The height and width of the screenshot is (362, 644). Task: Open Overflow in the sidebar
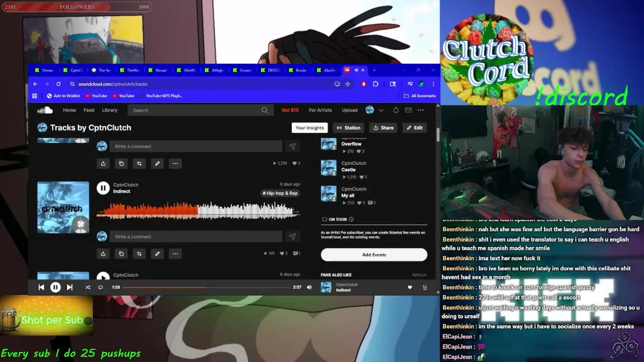tap(351, 144)
